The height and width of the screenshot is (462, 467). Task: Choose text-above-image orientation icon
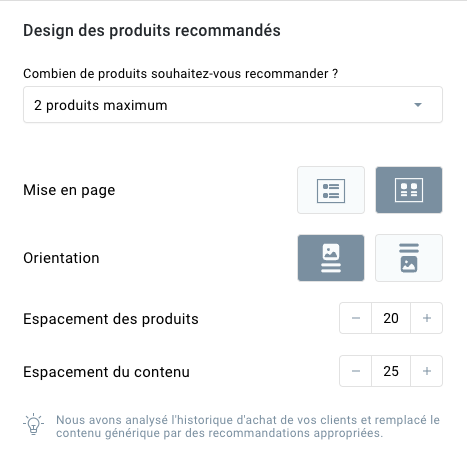pyautogui.click(x=409, y=258)
